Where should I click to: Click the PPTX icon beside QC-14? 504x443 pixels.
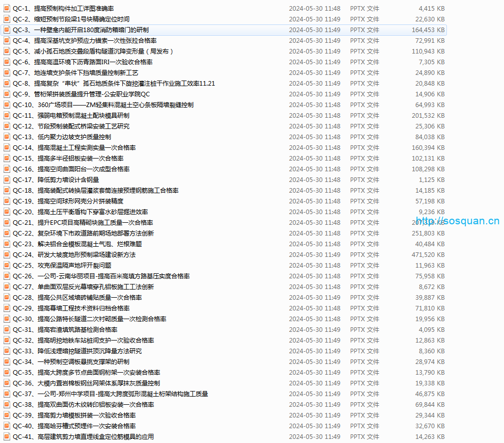click(6, 147)
